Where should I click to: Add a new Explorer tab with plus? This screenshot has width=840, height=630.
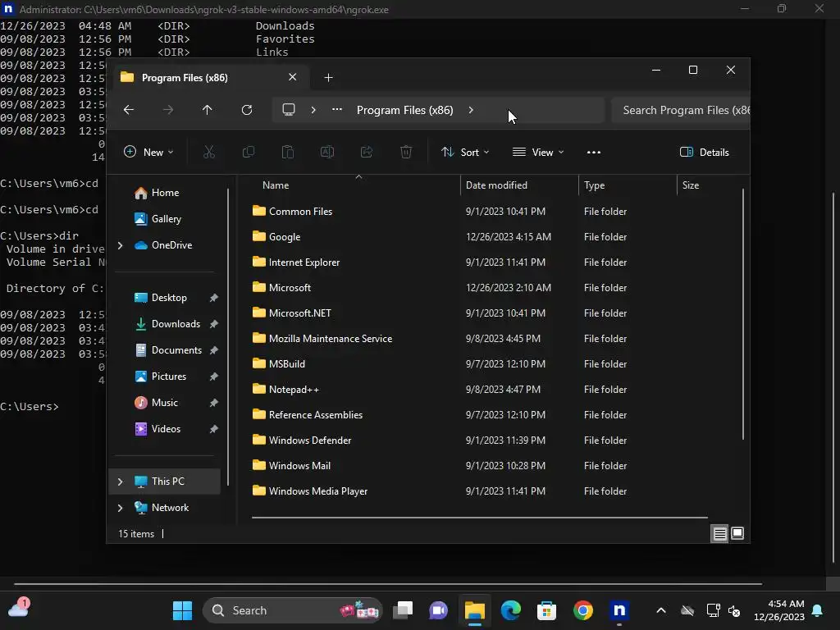[328, 78]
